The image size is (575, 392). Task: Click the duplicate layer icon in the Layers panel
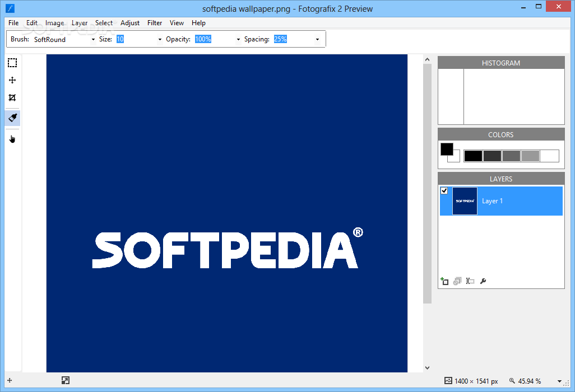(457, 281)
